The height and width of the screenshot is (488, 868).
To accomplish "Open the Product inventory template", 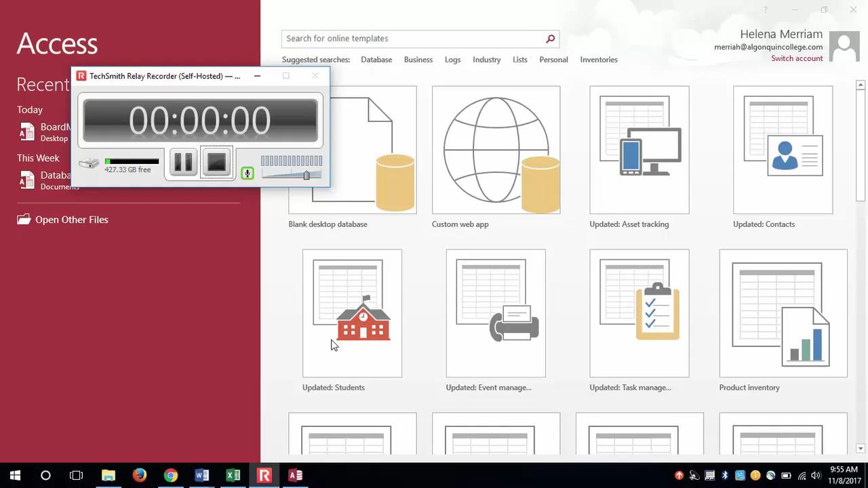I will click(783, 312).
